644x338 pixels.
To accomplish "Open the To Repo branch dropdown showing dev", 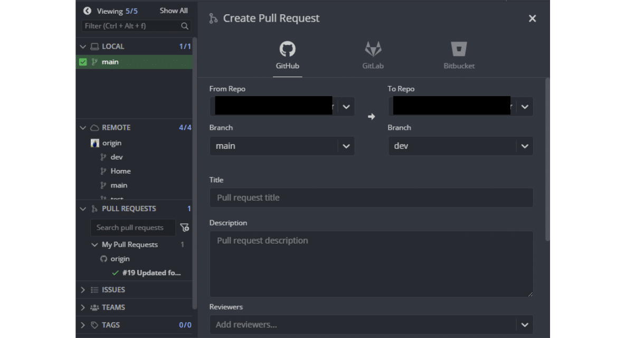I will coord(524,146).
